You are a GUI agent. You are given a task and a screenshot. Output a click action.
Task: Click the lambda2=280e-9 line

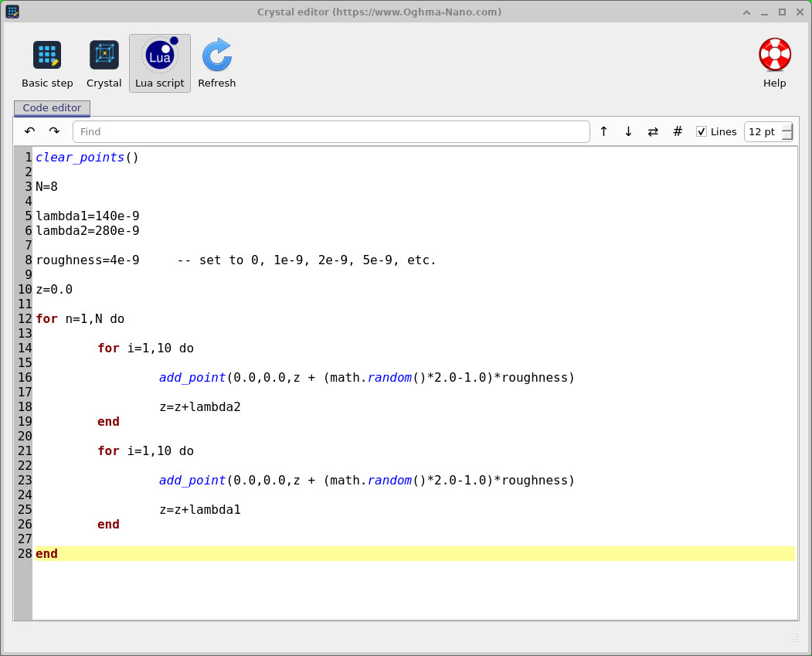click(87, 230)
